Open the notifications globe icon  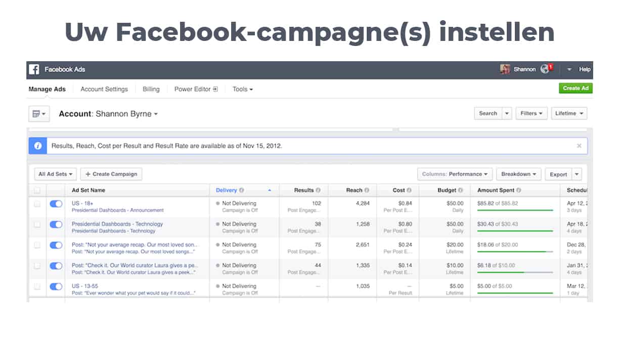545,69
